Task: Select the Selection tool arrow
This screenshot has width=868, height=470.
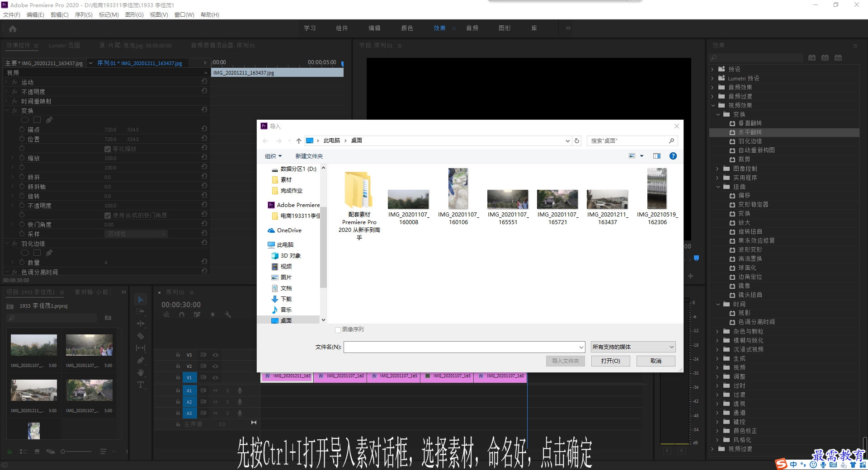Action: click(141, 300)
